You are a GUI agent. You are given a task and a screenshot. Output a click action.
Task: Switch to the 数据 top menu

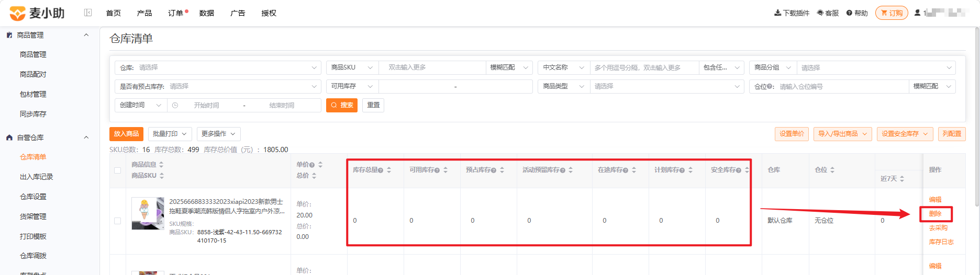pyautogui.click(x=207, y=13)
